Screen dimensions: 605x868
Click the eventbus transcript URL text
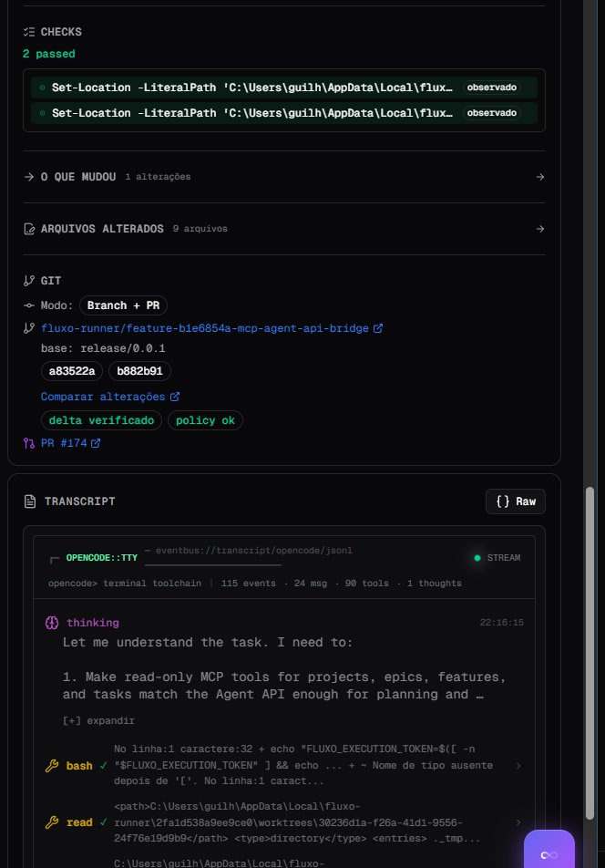pos(254,551)
